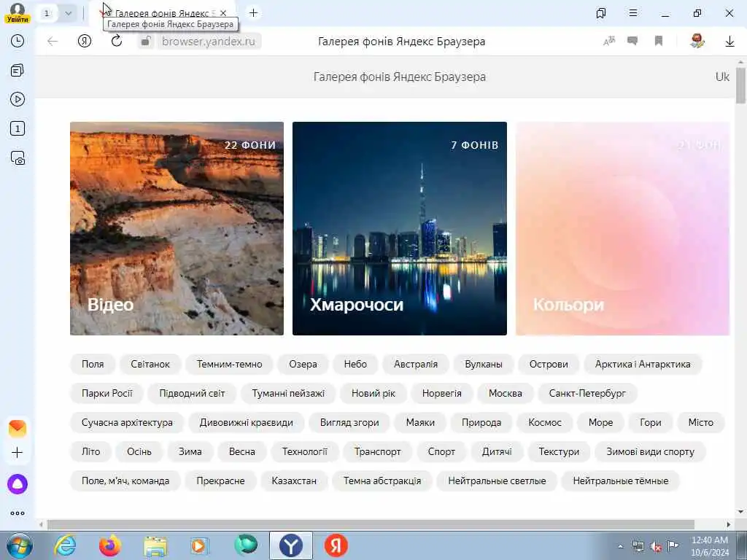Launch Alice assistant purple icon

pyautogui.click(x=18, y=484)
